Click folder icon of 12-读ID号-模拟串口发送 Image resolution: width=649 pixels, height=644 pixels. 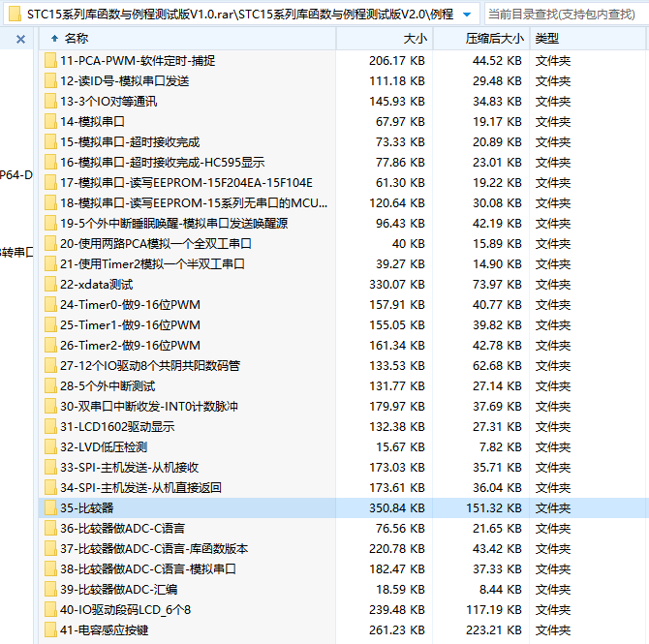point(50,81)
